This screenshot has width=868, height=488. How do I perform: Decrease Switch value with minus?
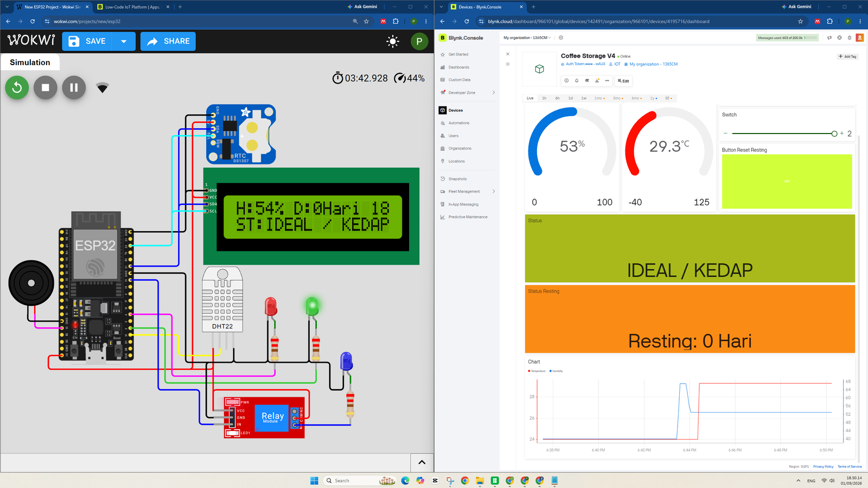(x=725, y=134)
